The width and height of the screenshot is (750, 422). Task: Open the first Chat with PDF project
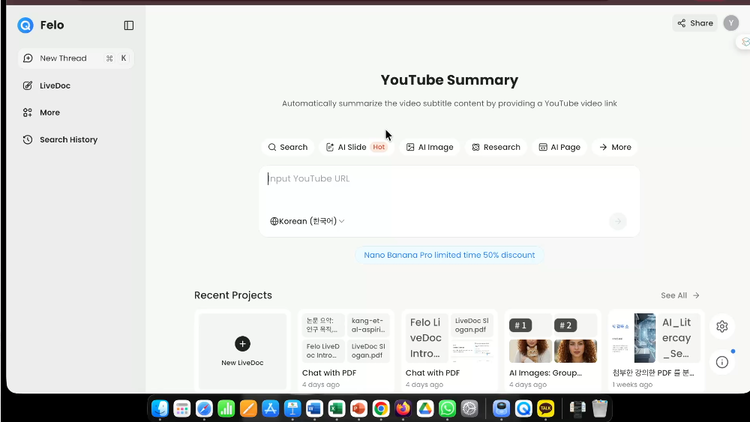[x=346, y=351]
